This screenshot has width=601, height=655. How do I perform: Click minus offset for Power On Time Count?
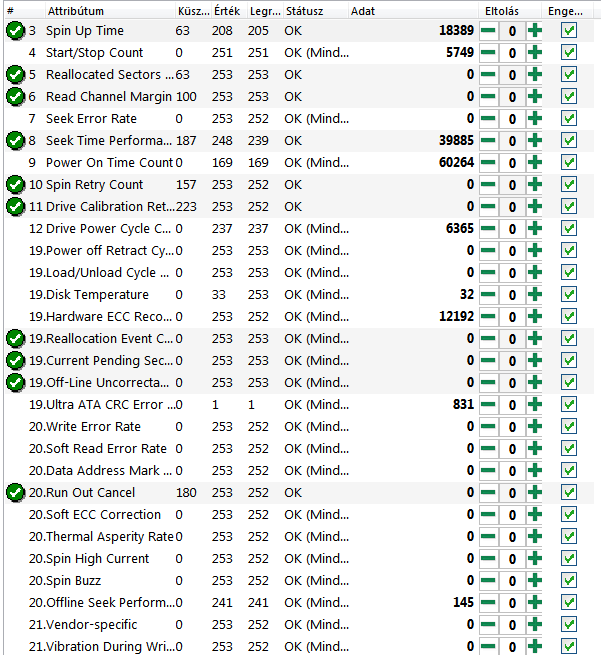[x=488, y=163]
